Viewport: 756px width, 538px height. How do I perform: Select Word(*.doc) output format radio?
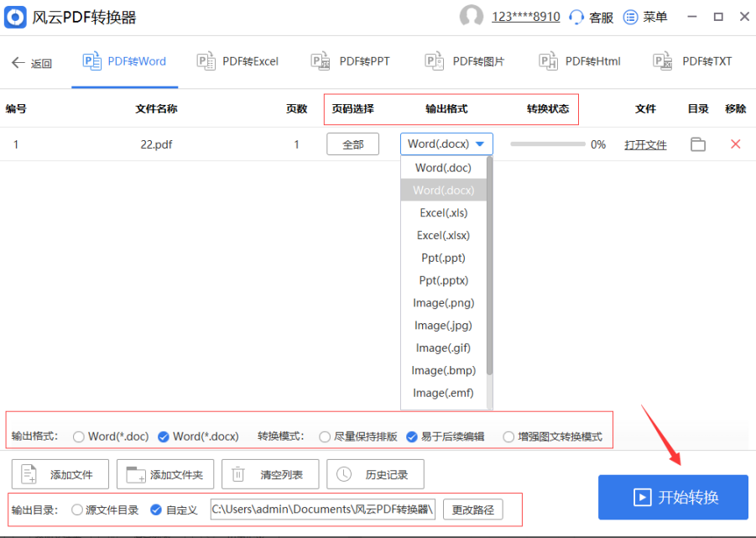[79, 436]
